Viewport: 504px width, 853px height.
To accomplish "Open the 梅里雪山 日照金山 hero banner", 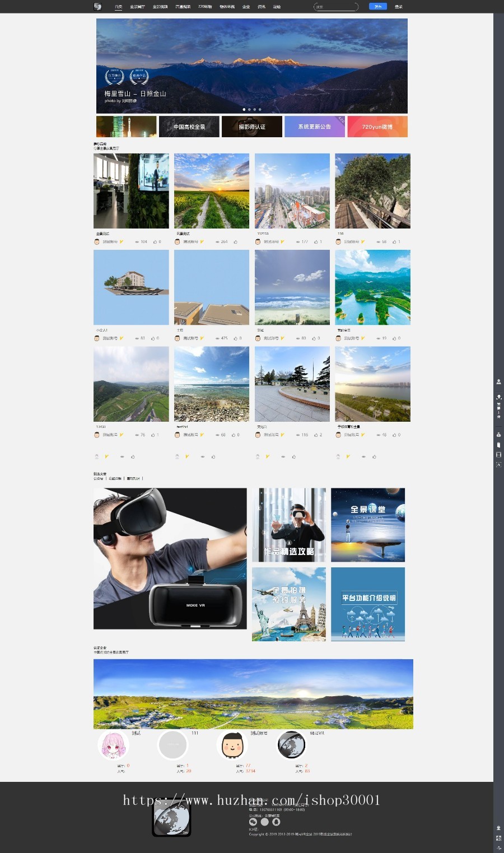I will pos(252,66).
